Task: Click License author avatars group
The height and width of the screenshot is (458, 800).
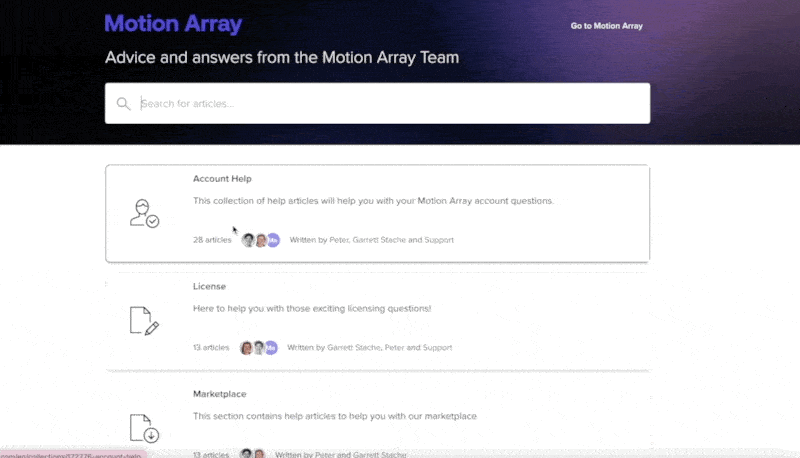Action: click(x=259, y=347)
